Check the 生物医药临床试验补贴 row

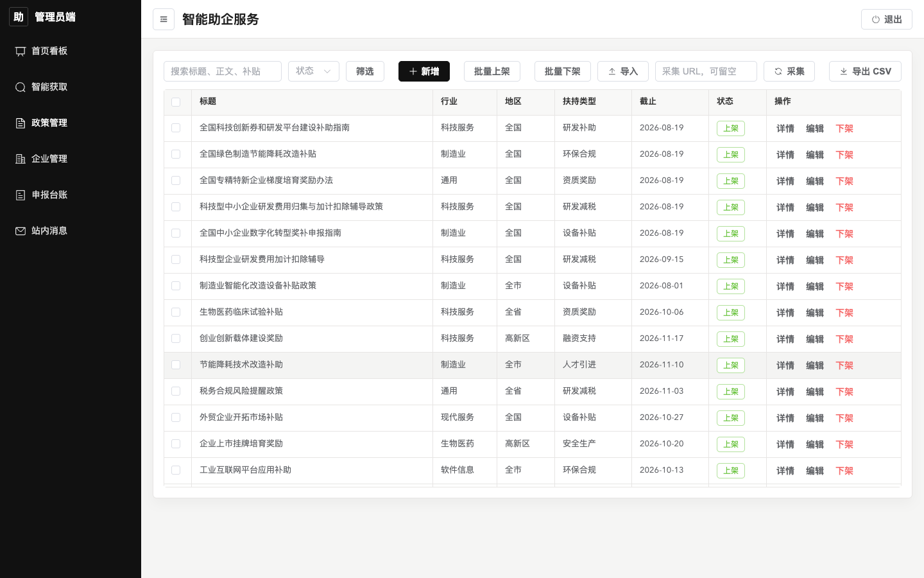176,312
